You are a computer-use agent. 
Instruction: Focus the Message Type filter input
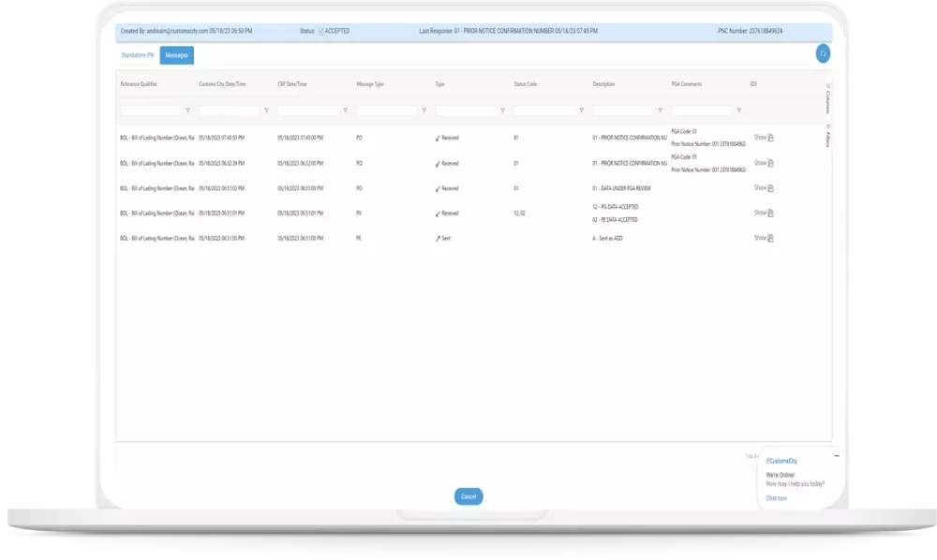(x=387, y=111)
